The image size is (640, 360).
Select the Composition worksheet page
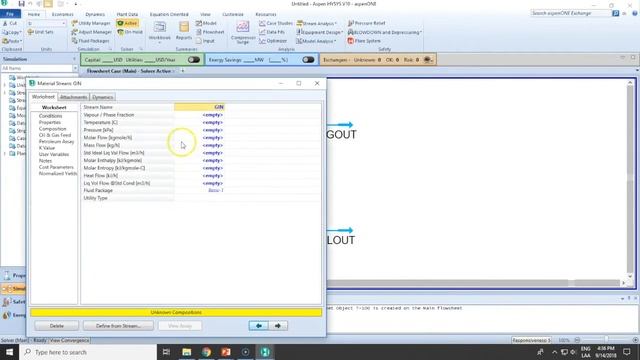(52, 129)
